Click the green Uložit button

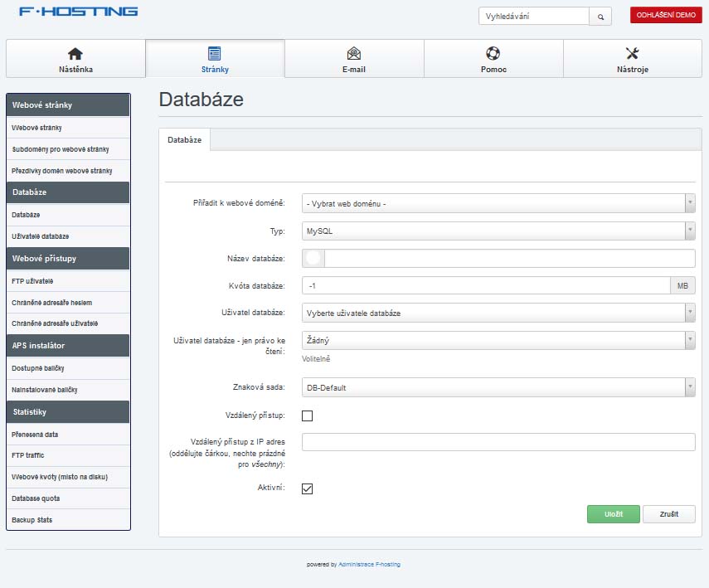[613, 514]
